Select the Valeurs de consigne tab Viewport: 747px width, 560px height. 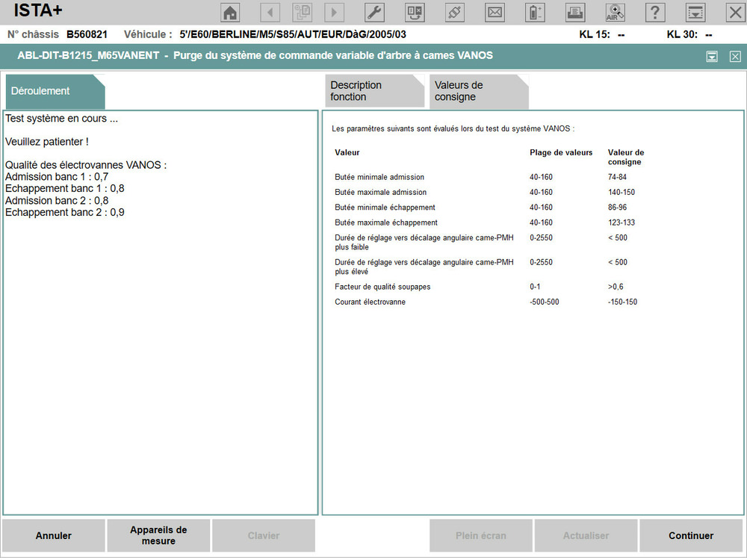point(479,91)
